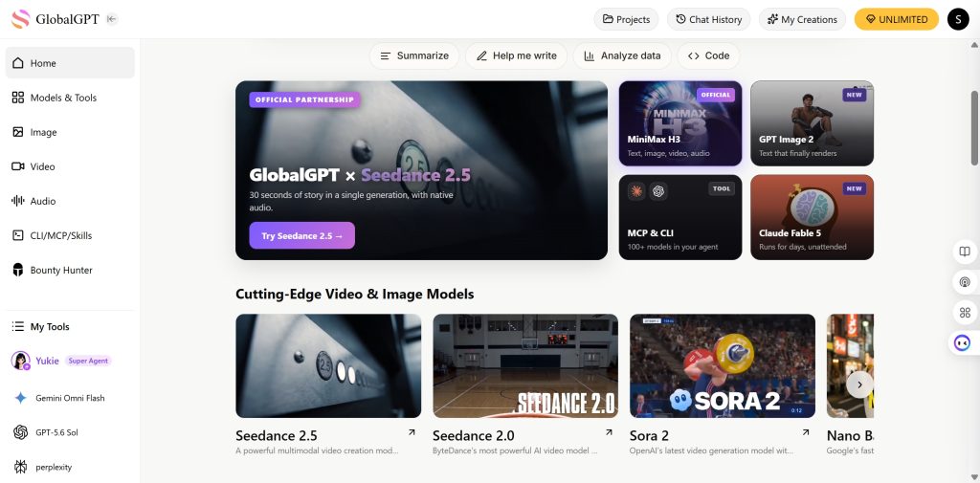Choose the Analyze data action

(622, 55)
